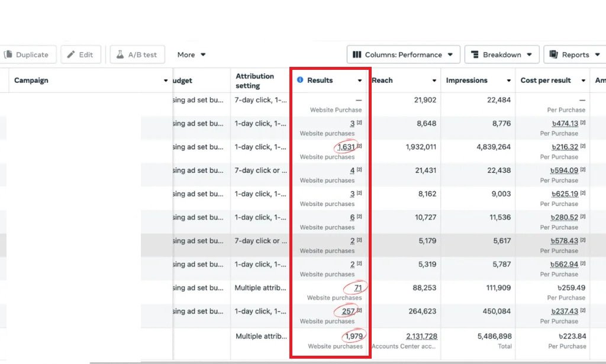The width and height of the screenshot is (606, 364).
Task: Click the 1,979 total results value
Action: point(353,336)
